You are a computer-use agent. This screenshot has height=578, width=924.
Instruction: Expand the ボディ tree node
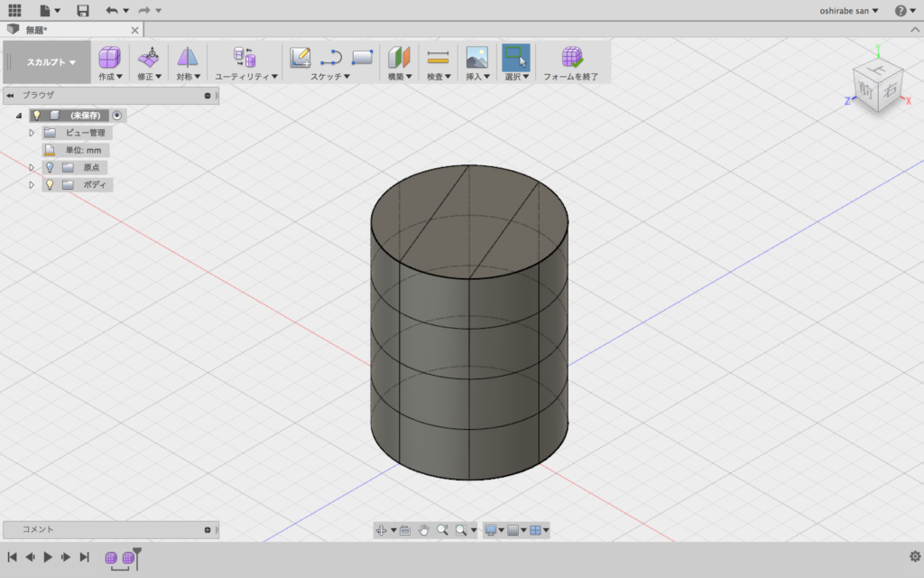pos(32,184)
